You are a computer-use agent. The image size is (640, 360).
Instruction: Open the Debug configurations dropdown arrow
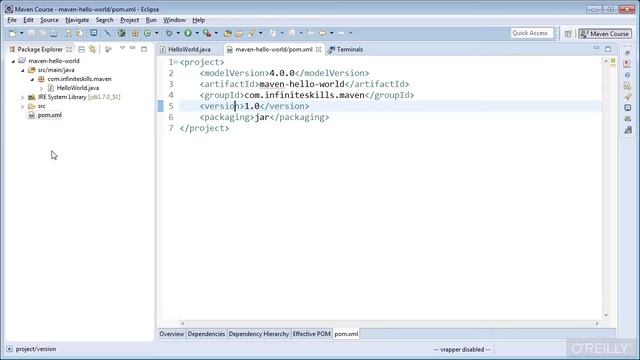pos(178,33)
